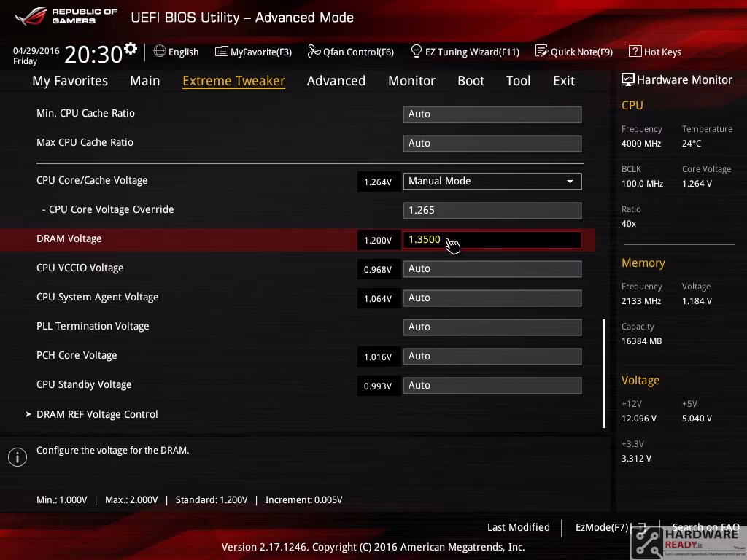Select the PCH Core Voltage Auto field

pyautogui.click(x=492, y=356)
